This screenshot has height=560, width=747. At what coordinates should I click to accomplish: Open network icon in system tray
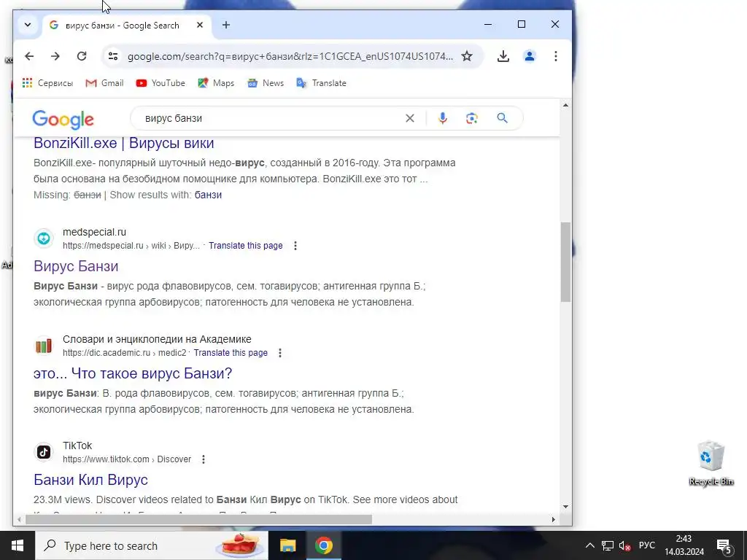tap(608, 545)
